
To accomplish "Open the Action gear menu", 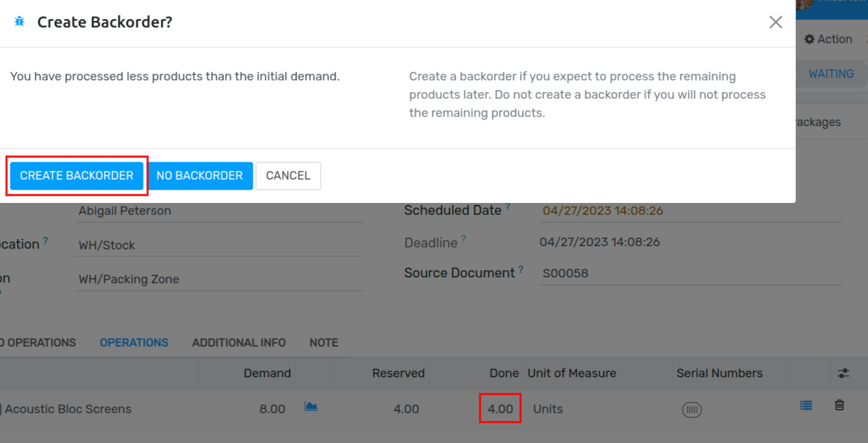I will [828, 39].
